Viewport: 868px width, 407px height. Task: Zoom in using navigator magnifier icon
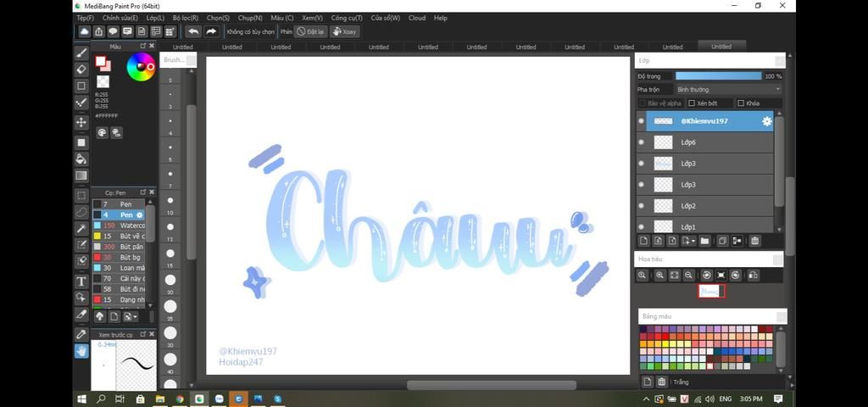pyautogui.click(x=659, y=276)
